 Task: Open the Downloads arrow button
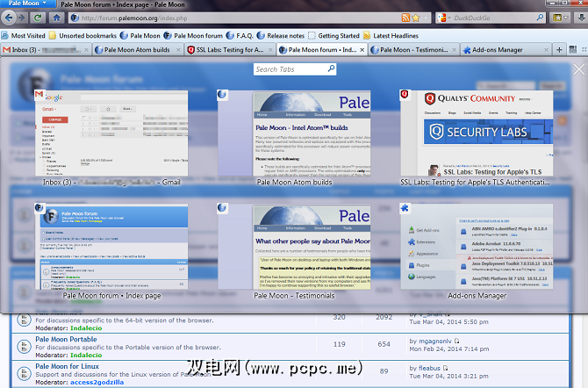click(x=581, y=18)
